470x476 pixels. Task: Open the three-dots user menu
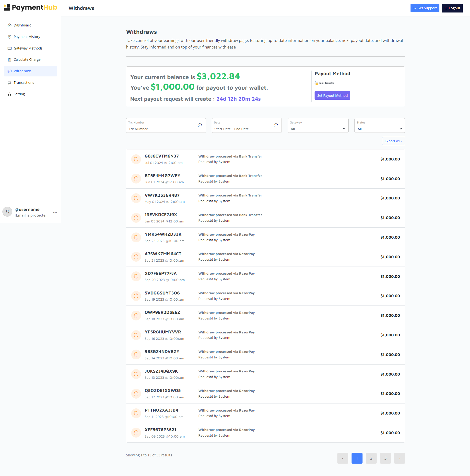pyautogui.click(x=55, y=212)
